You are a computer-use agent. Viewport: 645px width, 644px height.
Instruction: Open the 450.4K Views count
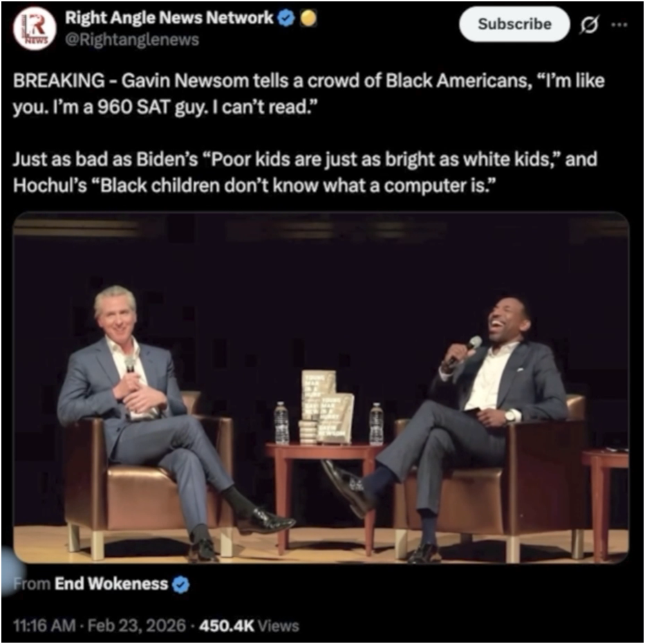[249, 626]
